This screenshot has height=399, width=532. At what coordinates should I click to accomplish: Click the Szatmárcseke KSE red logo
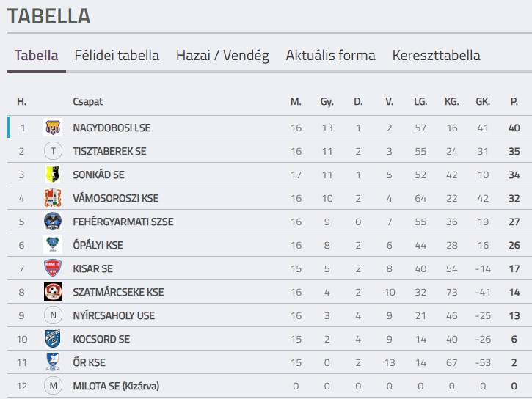tap(53, 292)
